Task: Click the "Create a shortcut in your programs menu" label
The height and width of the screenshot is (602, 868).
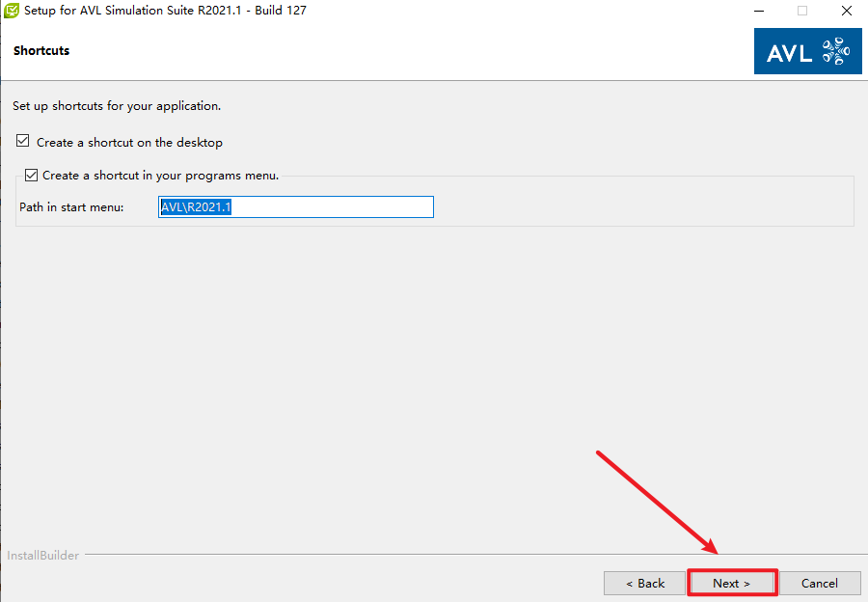Action: tap(160, 176)
